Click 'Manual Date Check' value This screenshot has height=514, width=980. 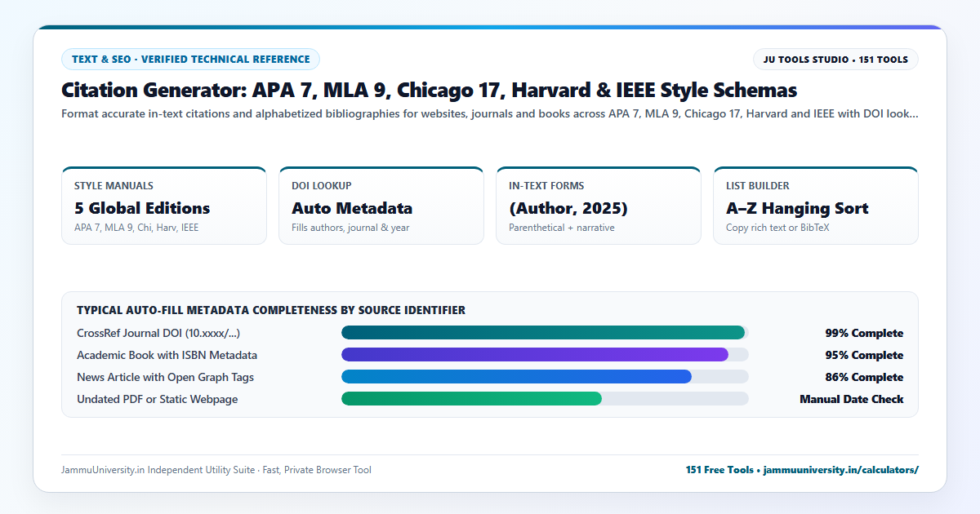(x=852, y=399)
